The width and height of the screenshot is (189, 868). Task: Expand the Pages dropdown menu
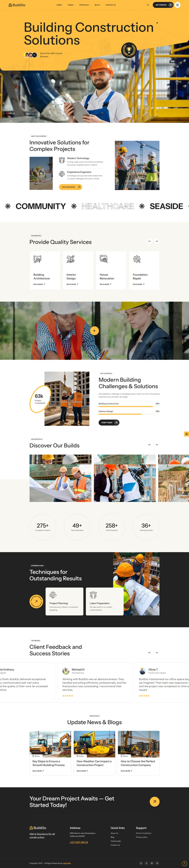(x=71, y=5)
